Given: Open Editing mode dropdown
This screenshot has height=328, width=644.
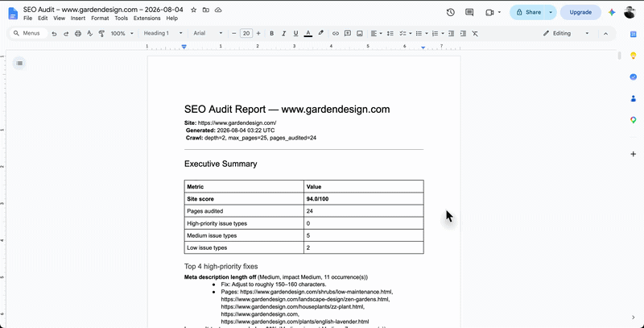Looking at the screenshot, I should [x=566, y=34].
